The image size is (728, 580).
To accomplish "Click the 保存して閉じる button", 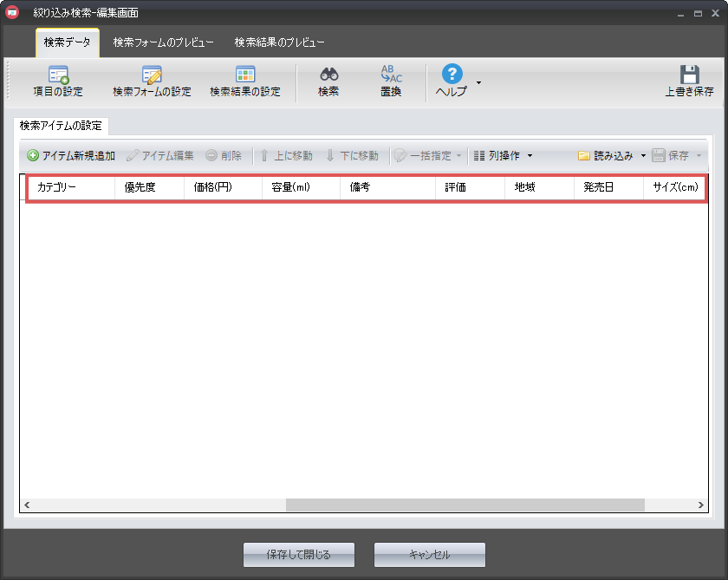I will [299, 555].
